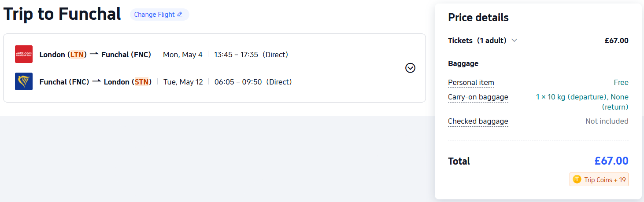The height and width of the screenshot is (202, 644).
Task: Click the highlighted STN airport code
Action: pos(141,82)
